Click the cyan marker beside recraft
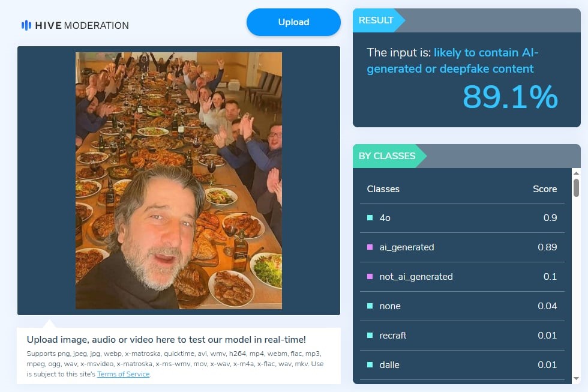Screen dimensions: 588x392 [370, 336]
